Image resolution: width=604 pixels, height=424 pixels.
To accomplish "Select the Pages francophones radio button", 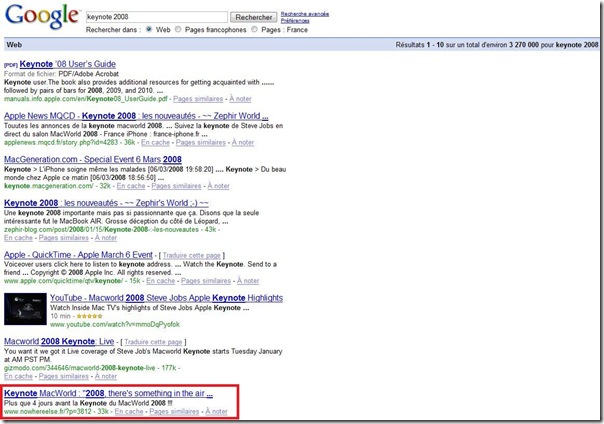I will (x=178, y=29).
